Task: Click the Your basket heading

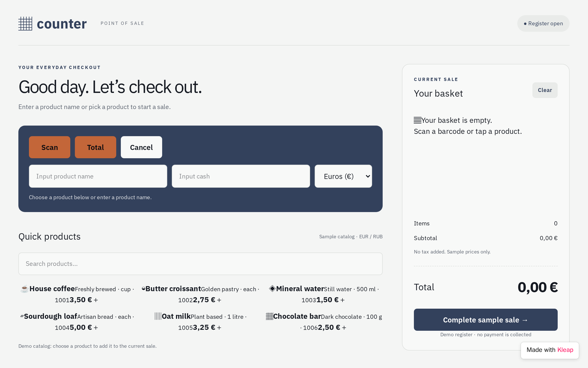Action: (x=438, y=93)
